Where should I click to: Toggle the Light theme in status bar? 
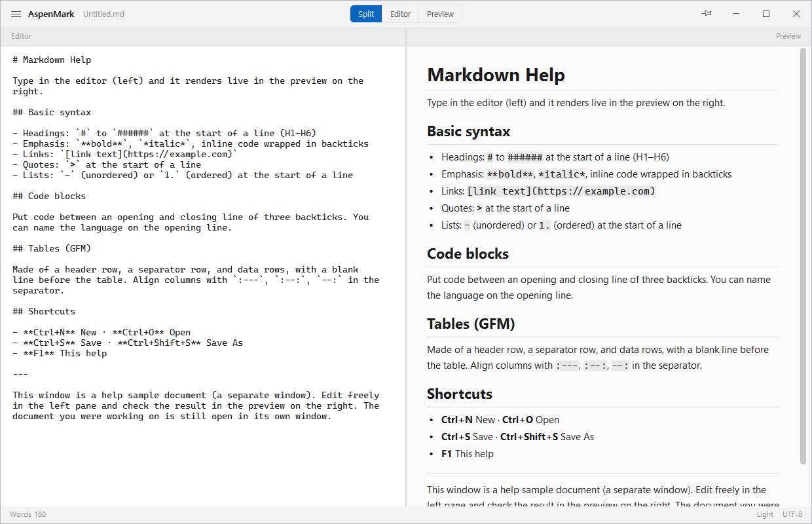click(765, 514)
